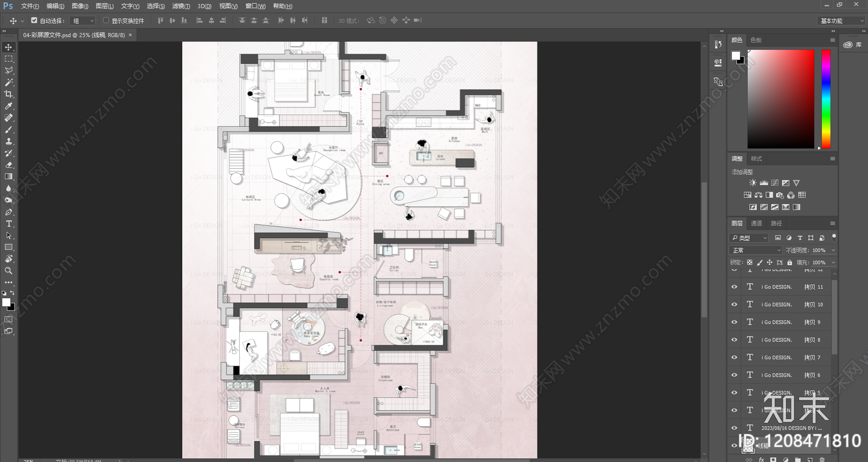Toggle visibility of the 拷贝 9 layer
The image size is (868, 462).
click(x=735, y=322)
